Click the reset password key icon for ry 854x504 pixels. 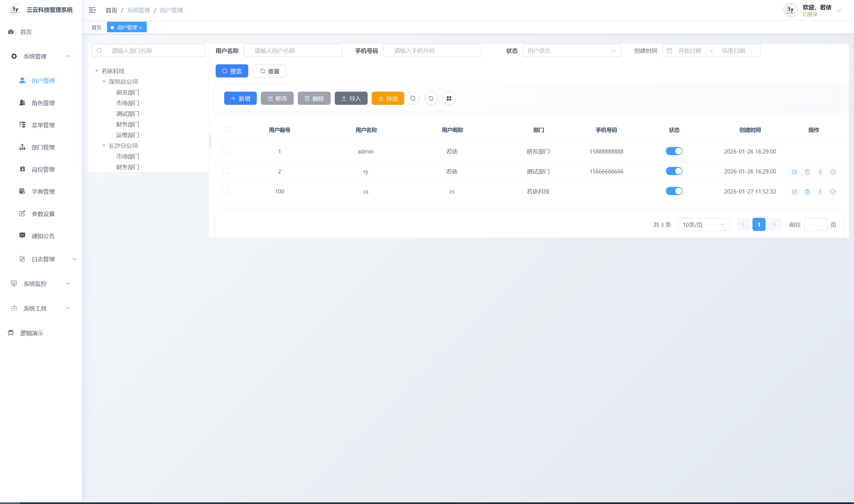coord(820,172)
